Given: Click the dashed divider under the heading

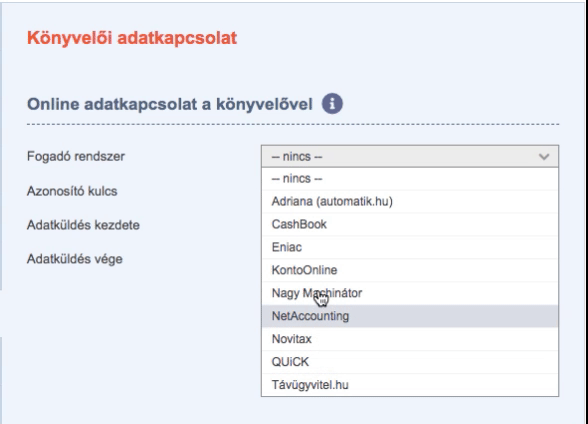Looking at the screenshot, I should pyautogui.click(x=293, y=124).
